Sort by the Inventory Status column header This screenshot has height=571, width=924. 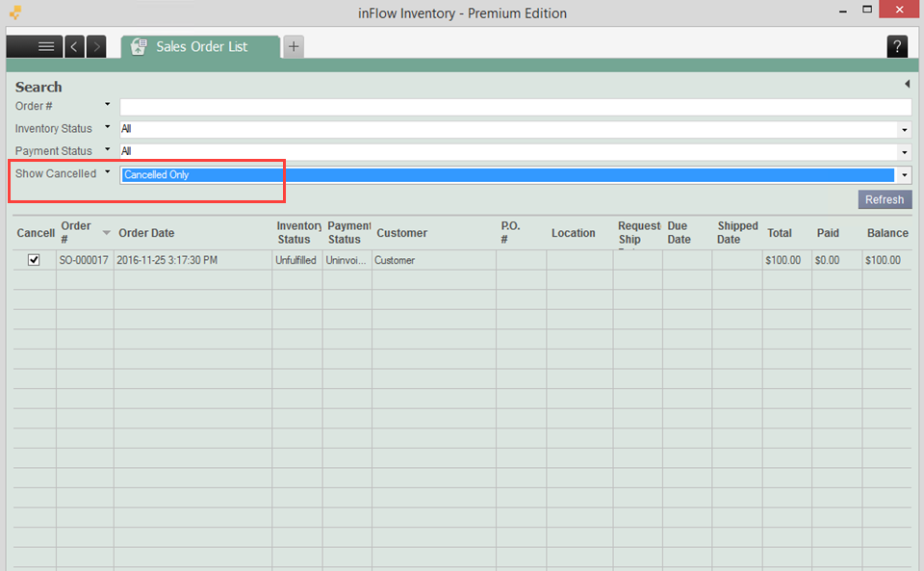(x=297, y=233)
